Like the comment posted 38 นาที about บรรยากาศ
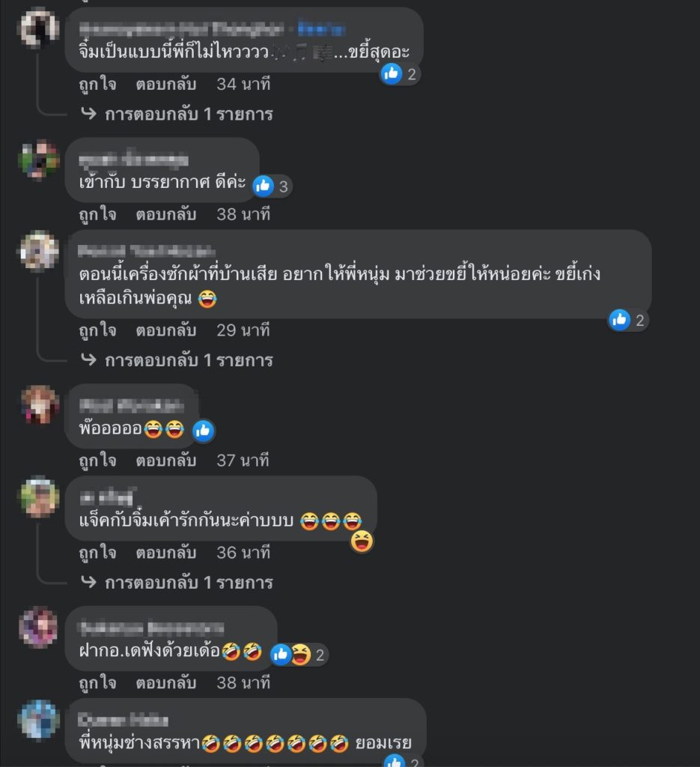 pos(98,215)
